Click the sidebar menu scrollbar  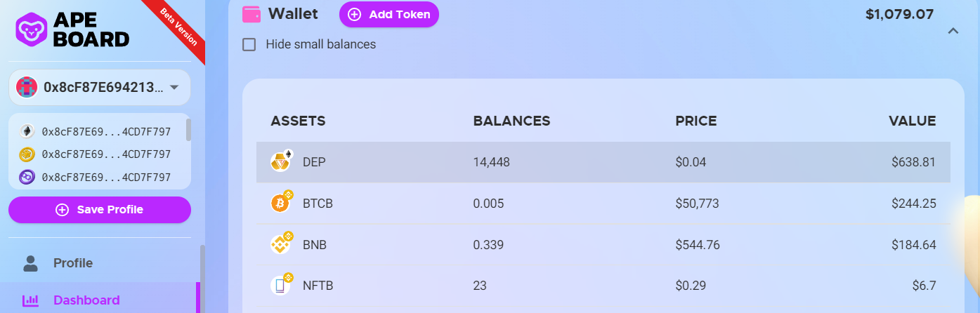(203, 279)
